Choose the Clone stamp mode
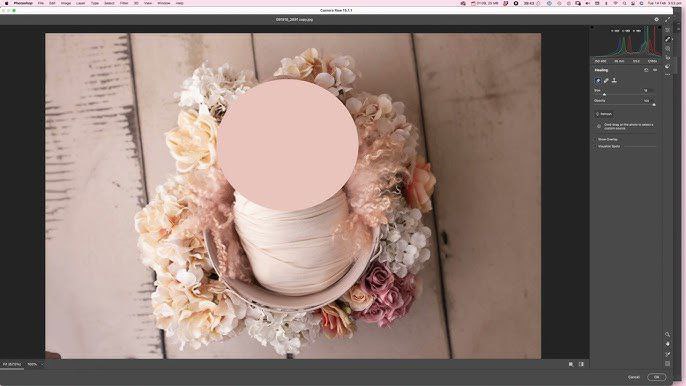The image size is (686, 386). pos(614,81)
